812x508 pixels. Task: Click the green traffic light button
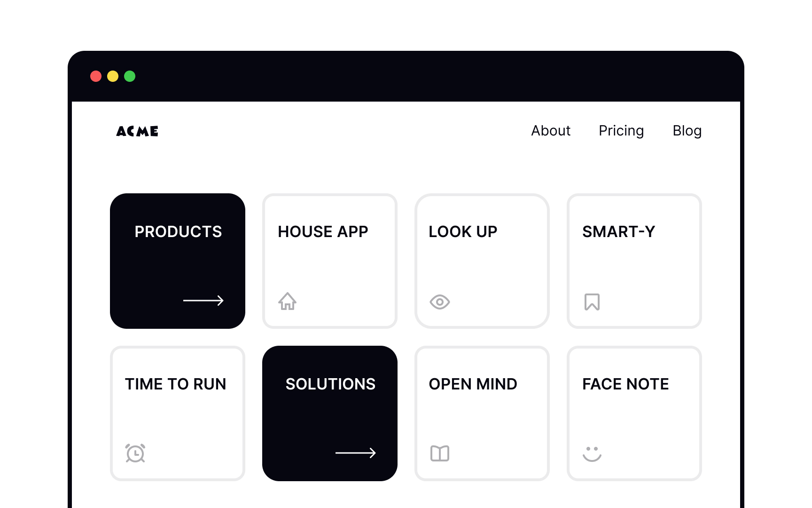click(130, 76)
